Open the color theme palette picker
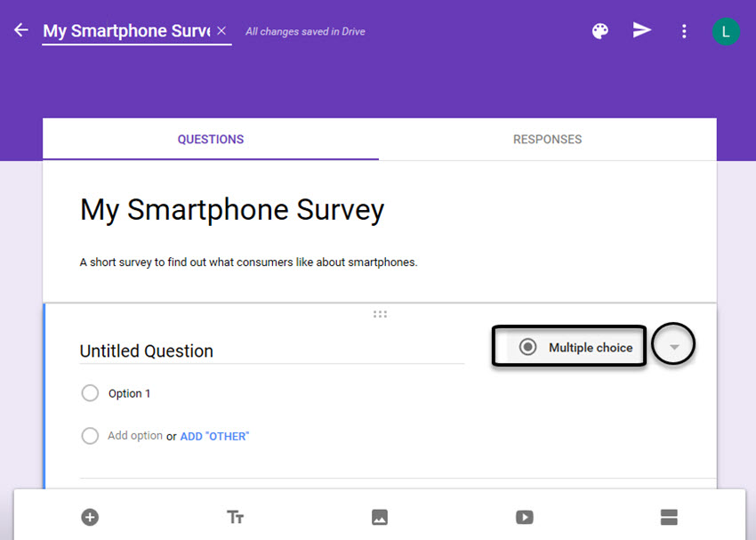The height and width of the screenshot is (540, 756). (599, 30)
